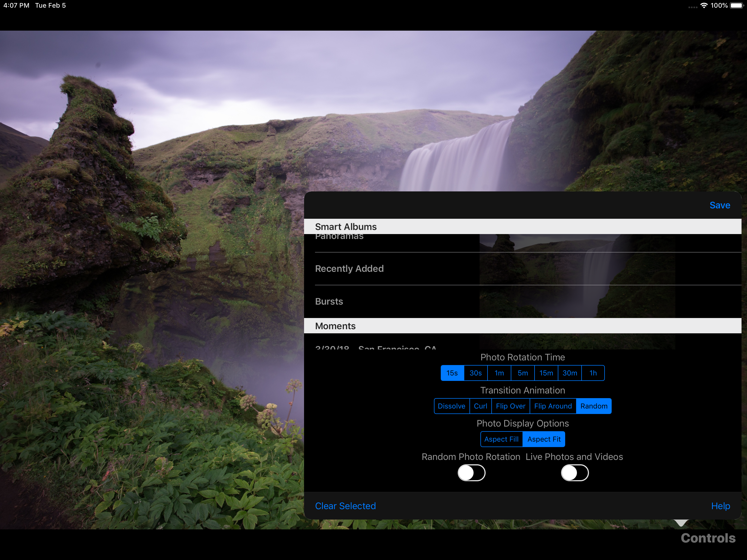747x560 pixels.
Task: Toggle Random Photo Rotation switch
Action: tap(471, 472)
